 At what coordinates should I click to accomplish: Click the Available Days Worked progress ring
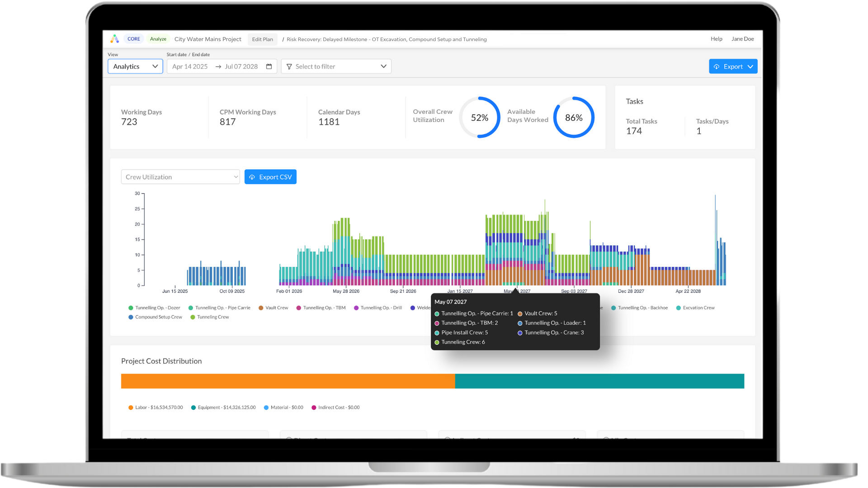(x=573, y=117)
